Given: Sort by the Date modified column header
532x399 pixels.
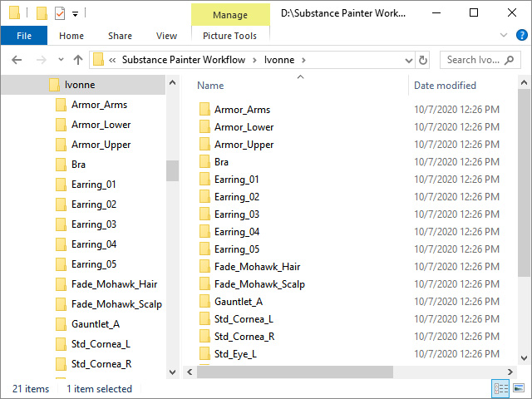Looking at the screenshot, I should click(x=445, y=86).
